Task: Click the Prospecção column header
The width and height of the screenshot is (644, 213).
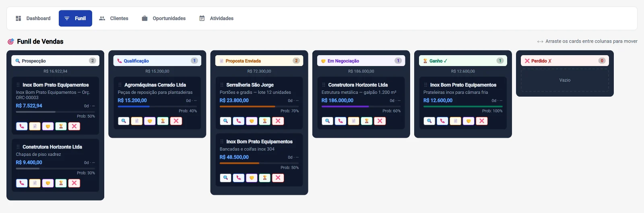Action: pos(55,61)
